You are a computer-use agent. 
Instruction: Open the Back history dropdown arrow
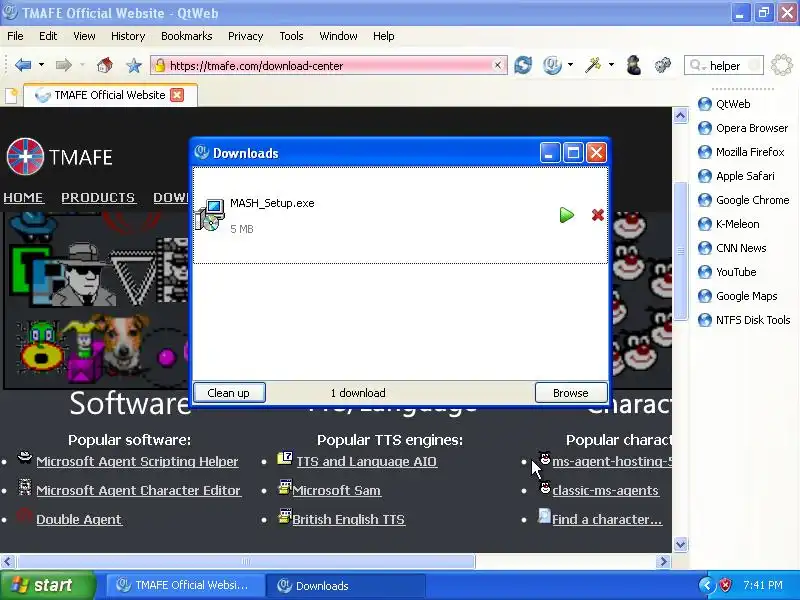pyautogui.click(x=41, y=65)
